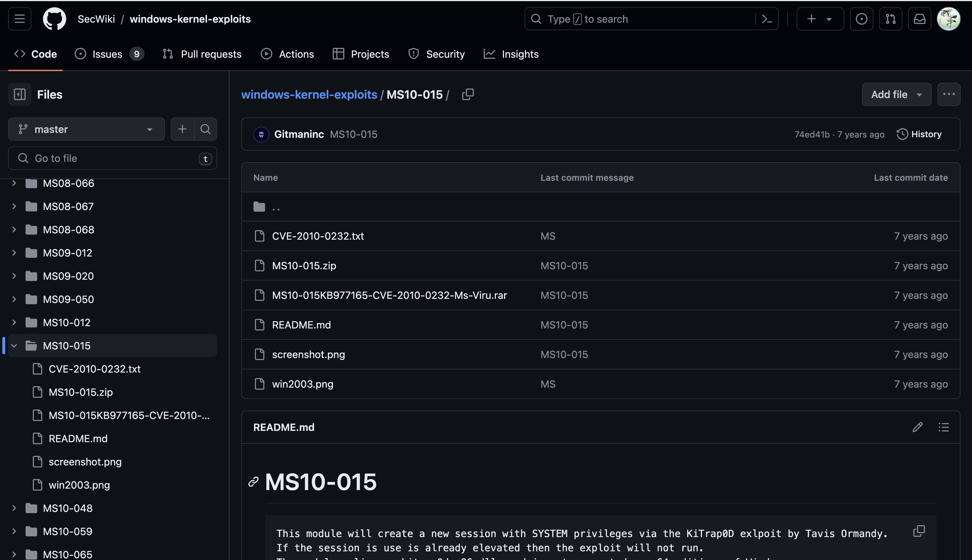The width and height of the screenshot is (972, 560).
Task: Click the plus Create new button
Action: click(820, 19)
